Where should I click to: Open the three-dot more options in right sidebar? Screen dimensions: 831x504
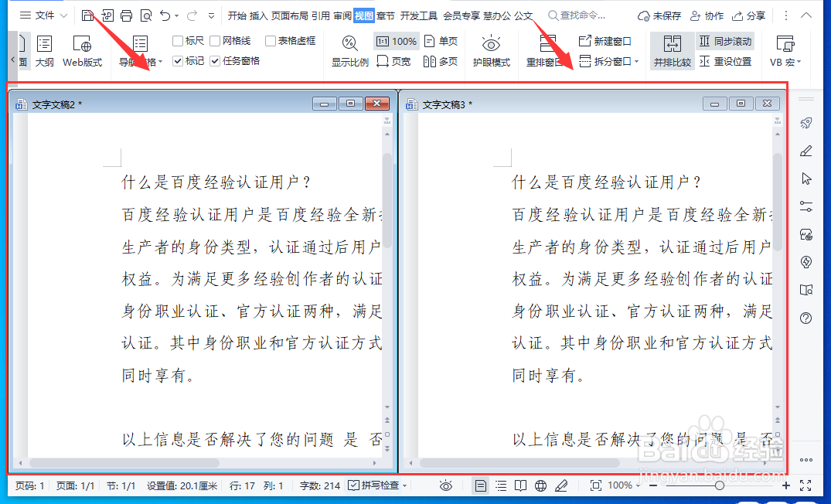(806, 460)
